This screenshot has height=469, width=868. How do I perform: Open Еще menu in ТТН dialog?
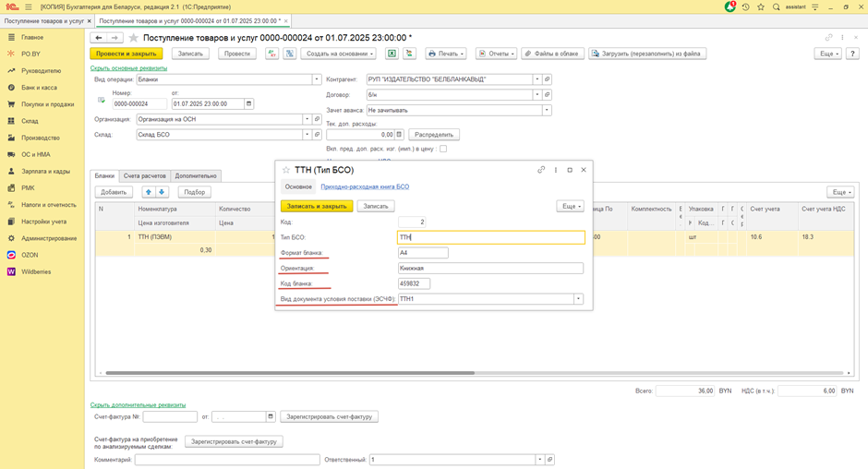pos(570,206)
